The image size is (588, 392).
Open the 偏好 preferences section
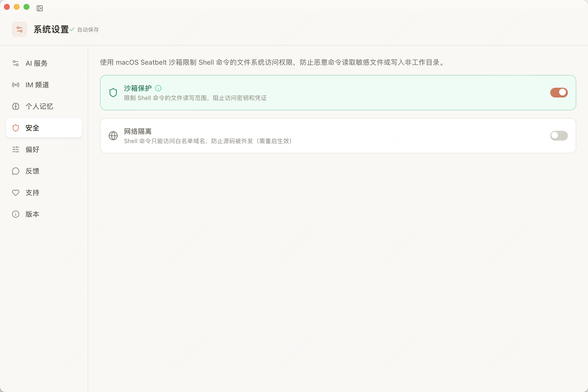pos(32,149)
